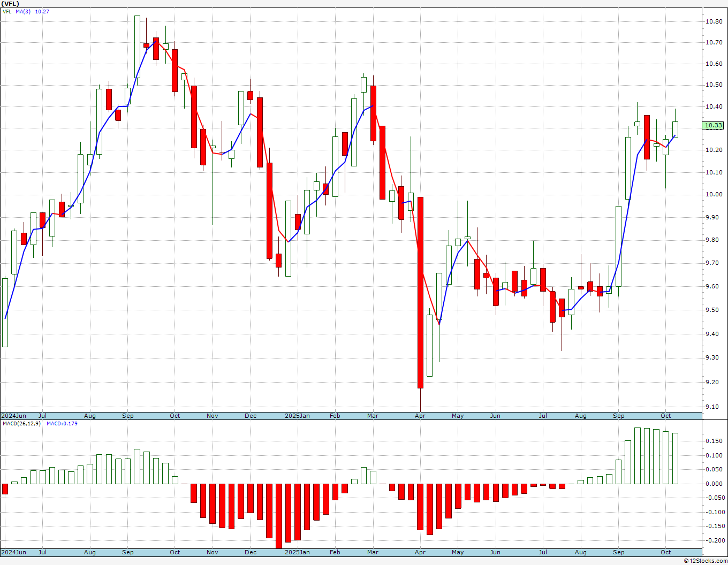
Task: Click the MACD(26,12,9) indicator label
Action: coord(22,424)
